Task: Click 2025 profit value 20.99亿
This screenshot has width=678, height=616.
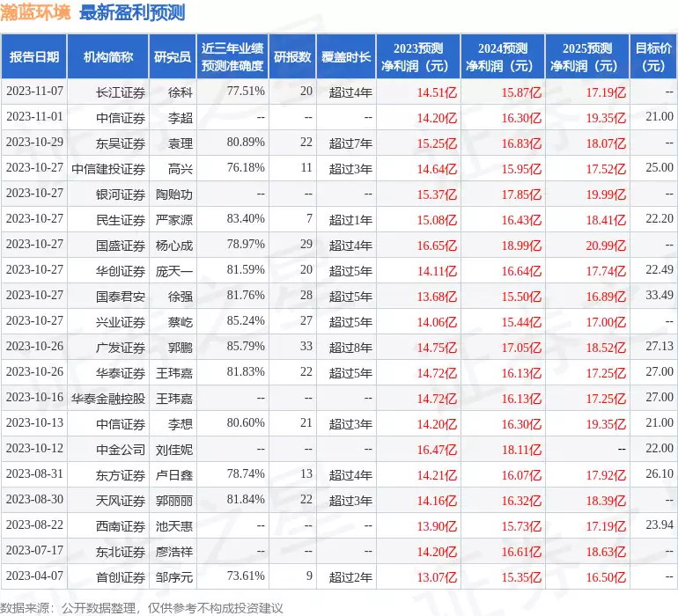Action: (x=606, y=246)
